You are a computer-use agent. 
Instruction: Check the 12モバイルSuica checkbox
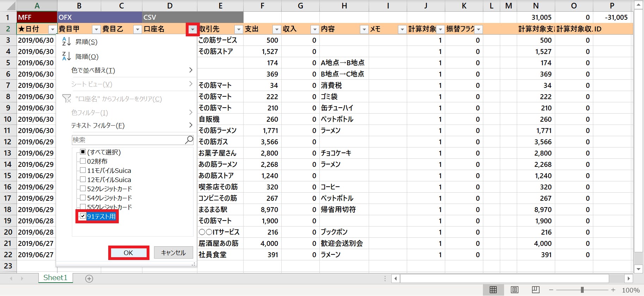tap(83, 180)
